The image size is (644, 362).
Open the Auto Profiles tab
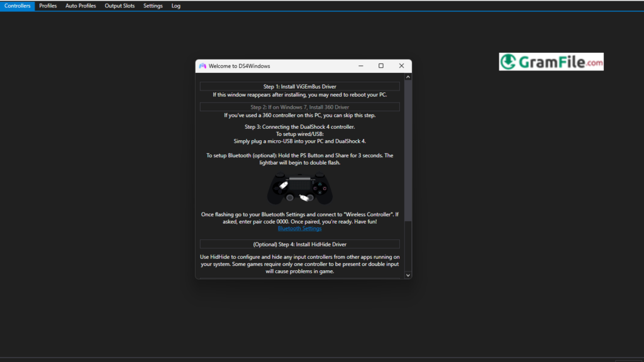(x=80, y=5)
